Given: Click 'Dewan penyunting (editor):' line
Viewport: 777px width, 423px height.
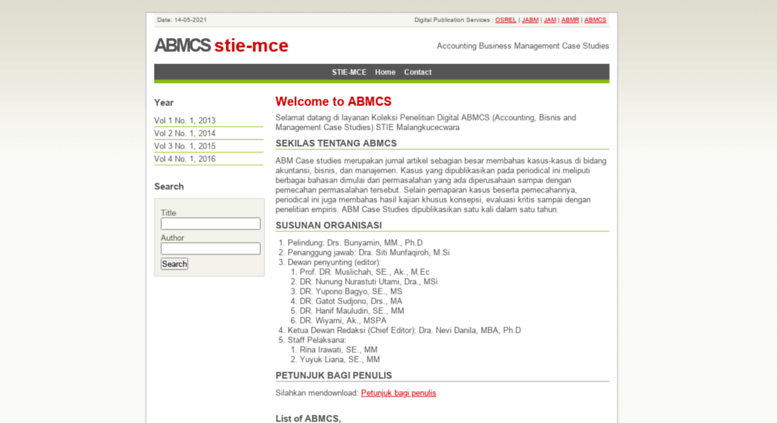Looking at the screenshot, I should (x=334, y=263).
